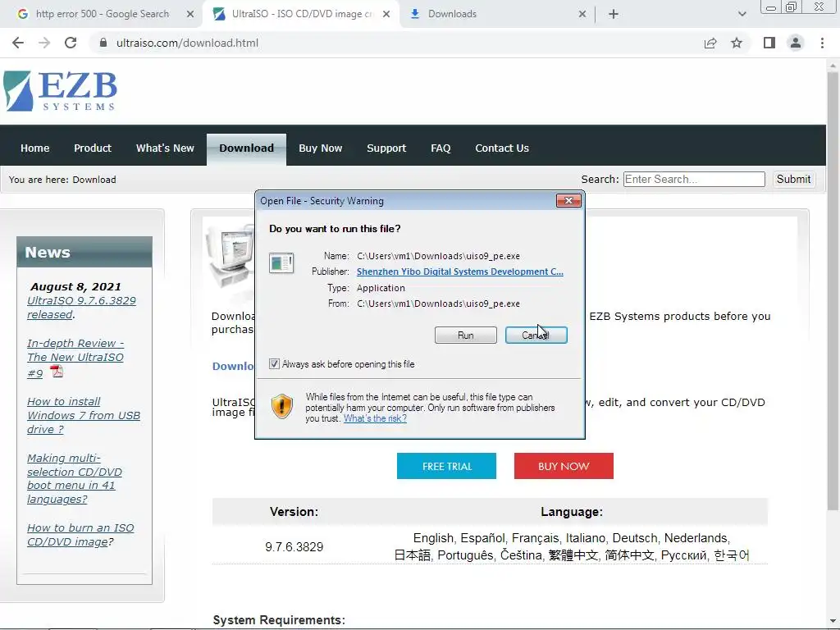Screen dimensions: 840x630
Task: Click the page vertical scrollbar
Action: pyautogui.click(x=833, y=290)
